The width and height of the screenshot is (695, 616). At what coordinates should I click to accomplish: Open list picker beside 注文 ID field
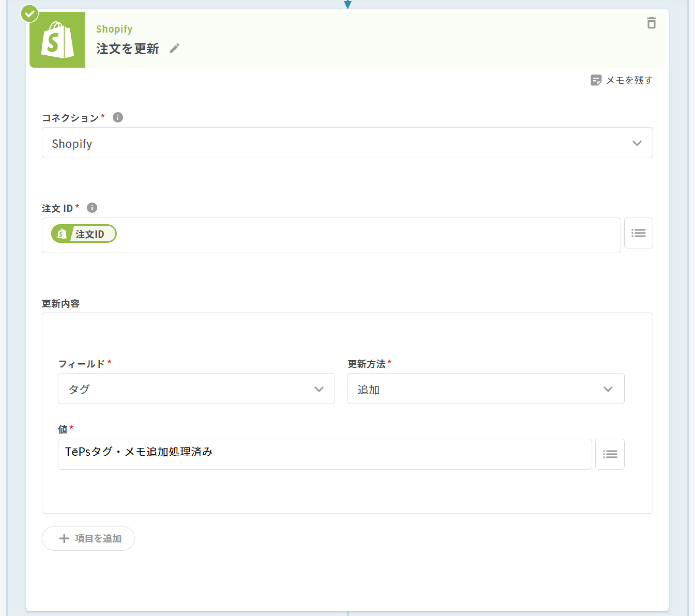(638, 233)
